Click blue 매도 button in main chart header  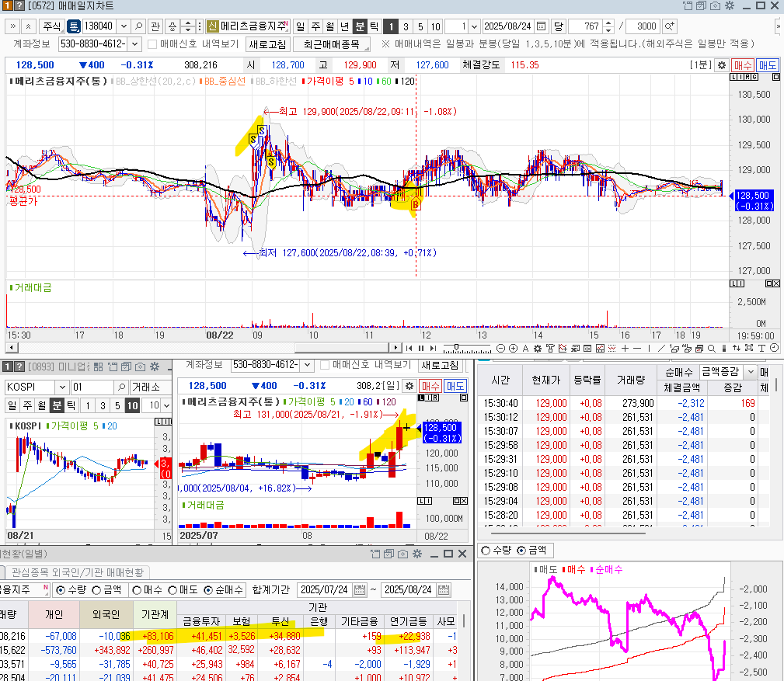(x=767, y=65)
